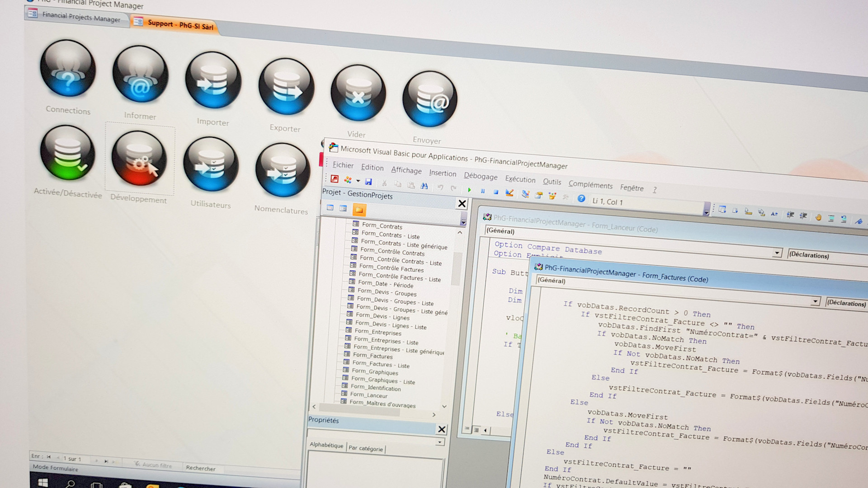The width and height of the screenshot is (868, 488).
Task: Open (Général) dropdown in Form_Factures window
Action: pyautogui.click(x=815, y=301)
